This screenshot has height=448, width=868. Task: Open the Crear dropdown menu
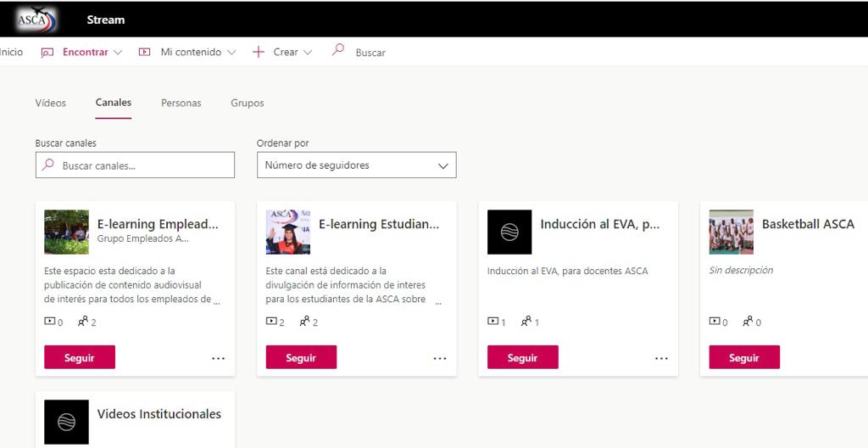[x=292, y=52]
